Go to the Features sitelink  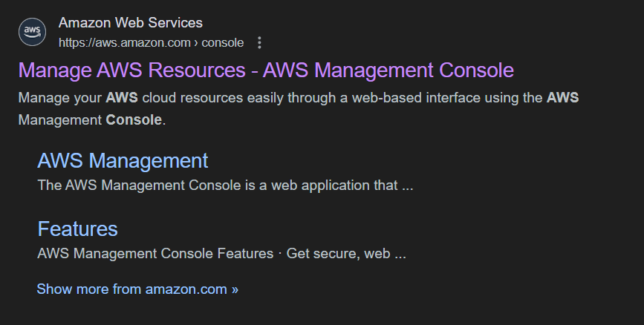77,229
